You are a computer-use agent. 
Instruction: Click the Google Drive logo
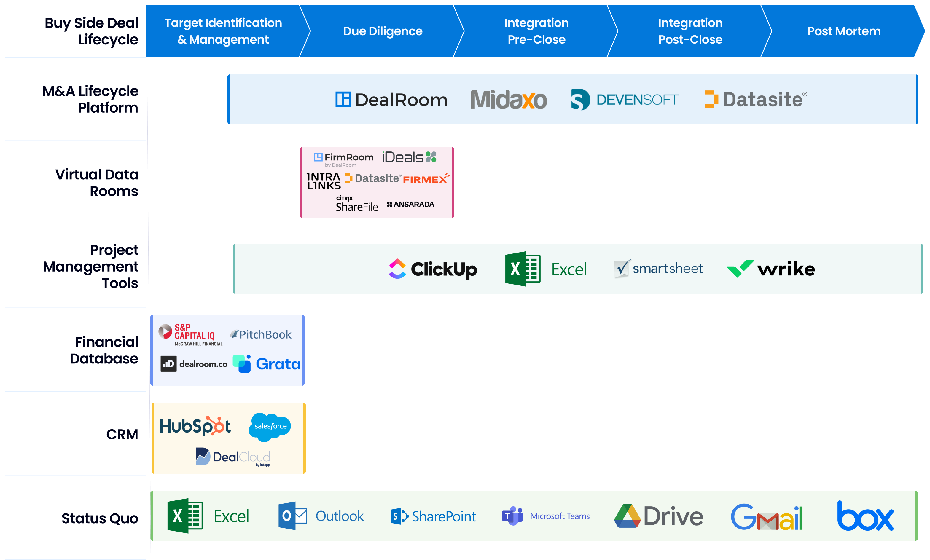[x=658, y=516]
